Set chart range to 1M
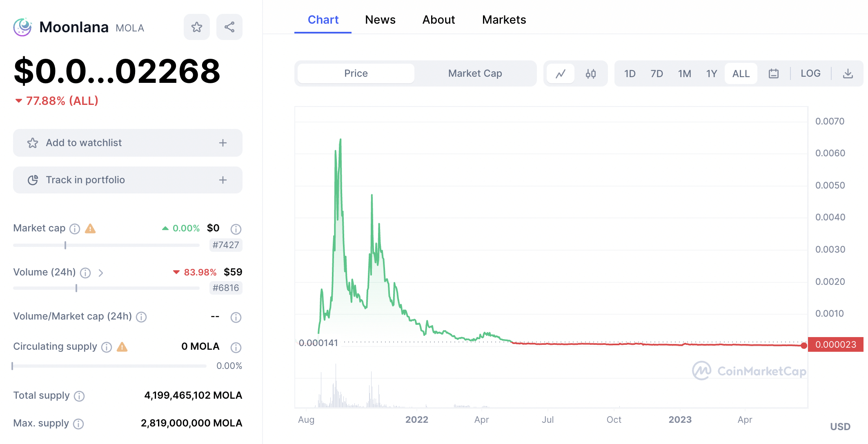Image resolution: width=868 pixels, height=444 pixels. pos(685,73)
